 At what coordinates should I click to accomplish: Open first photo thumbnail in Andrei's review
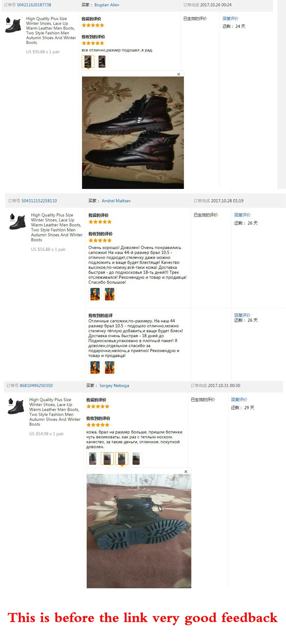click(95, 294)
